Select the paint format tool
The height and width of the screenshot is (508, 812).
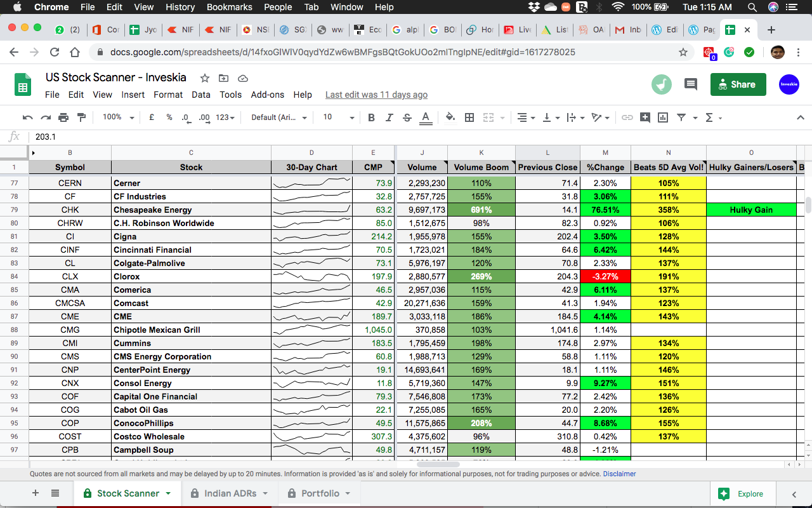point(81,117)
